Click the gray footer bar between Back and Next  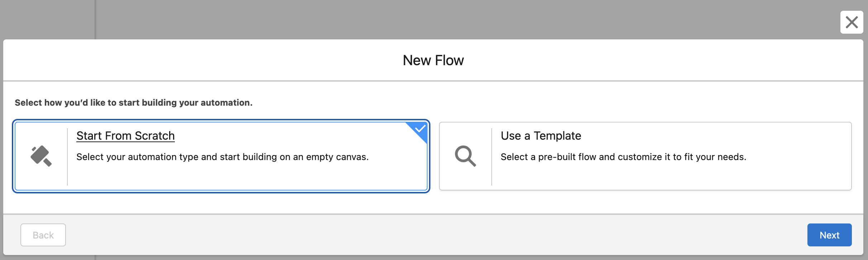430,235
